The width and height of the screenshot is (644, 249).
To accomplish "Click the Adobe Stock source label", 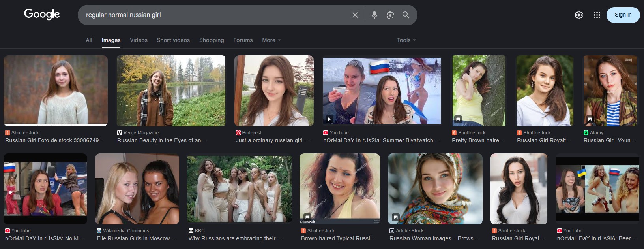I will [410, 231].
